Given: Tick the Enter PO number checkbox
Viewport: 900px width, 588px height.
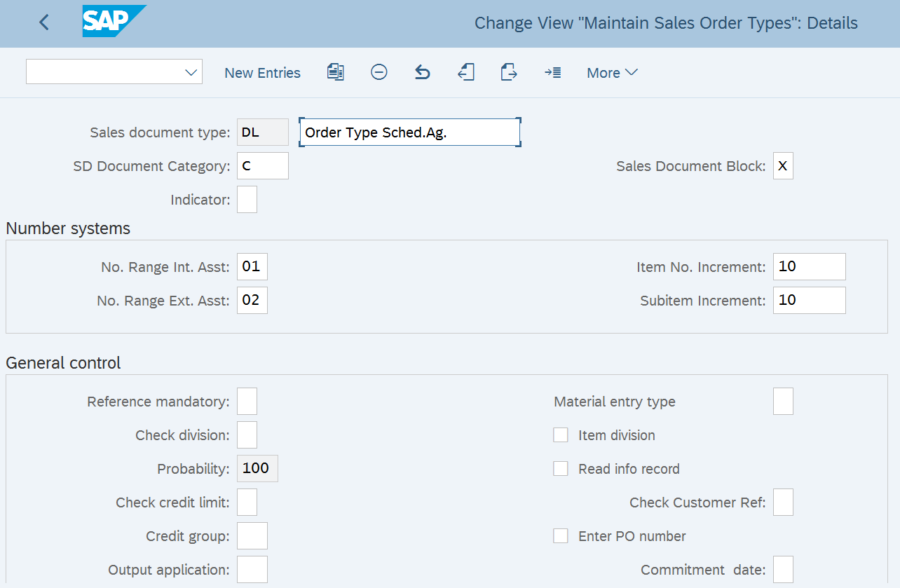Looking at the screenshot, I should point(561,536).
